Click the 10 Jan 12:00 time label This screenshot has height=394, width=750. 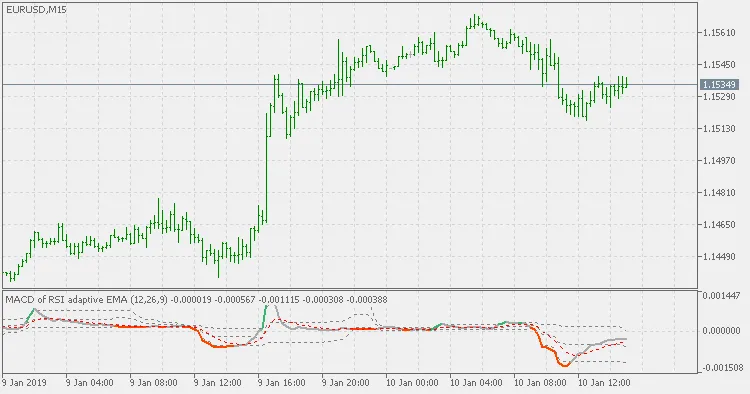pyautogui.click(x=604, y=383)
